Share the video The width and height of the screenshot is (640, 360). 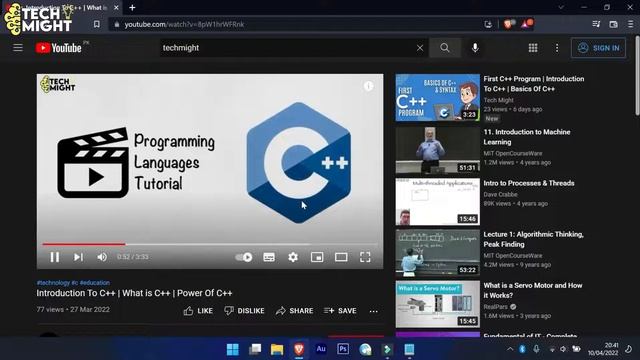click(294, 311)
